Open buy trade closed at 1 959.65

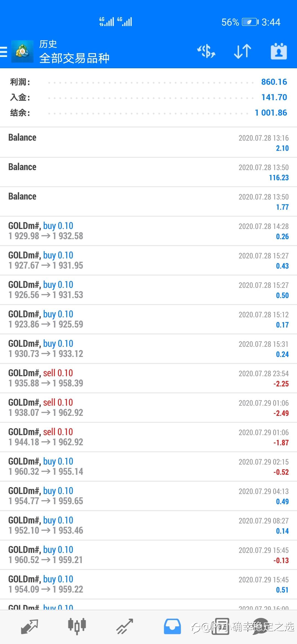click(x=148, y=496)
